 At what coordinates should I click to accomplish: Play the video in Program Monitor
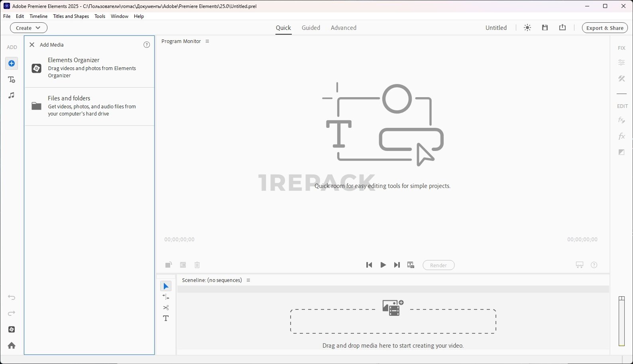[383, 265]
